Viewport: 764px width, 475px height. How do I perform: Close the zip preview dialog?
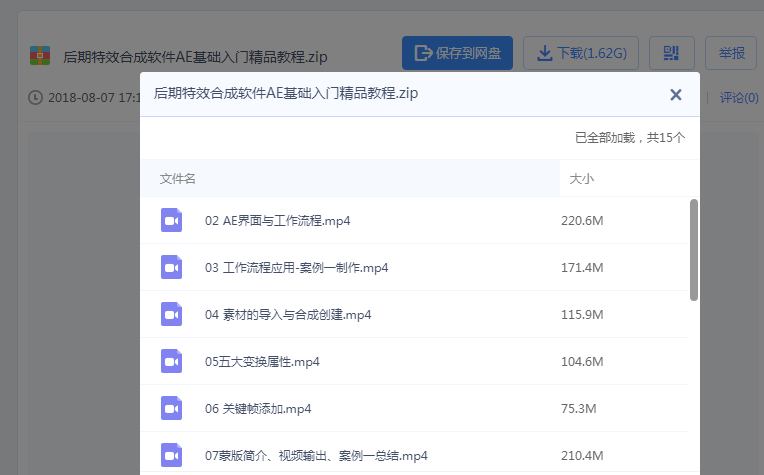pos(676,95)
